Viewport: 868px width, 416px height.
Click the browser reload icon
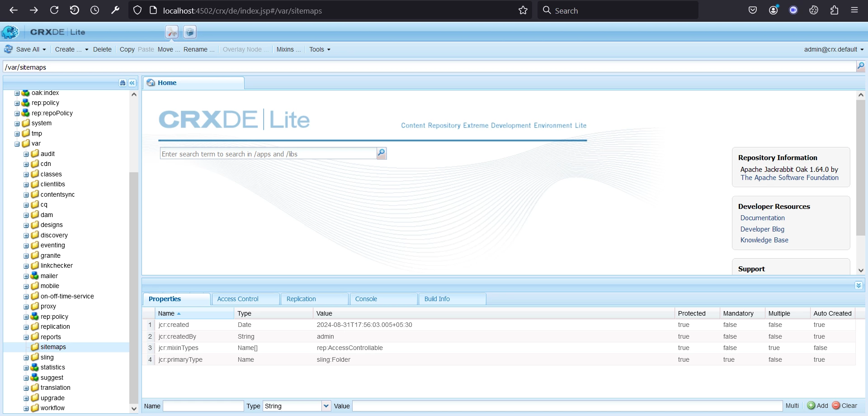tap(54, 10)
